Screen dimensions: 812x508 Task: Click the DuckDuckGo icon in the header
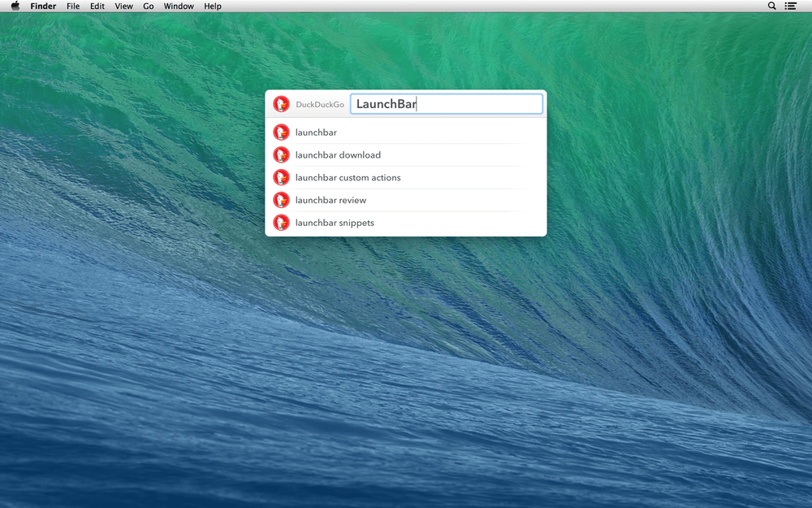pos(281,104)
